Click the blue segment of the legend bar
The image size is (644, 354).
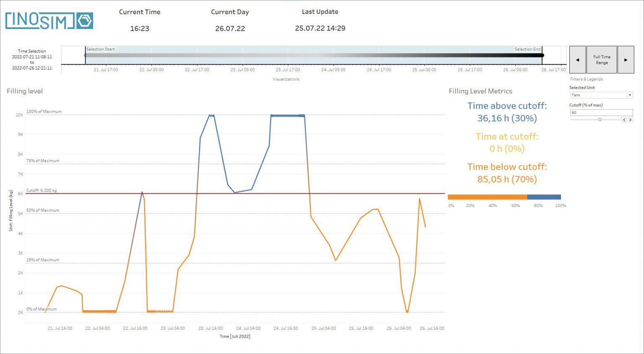pyautogui.click(x=544, y=196)
